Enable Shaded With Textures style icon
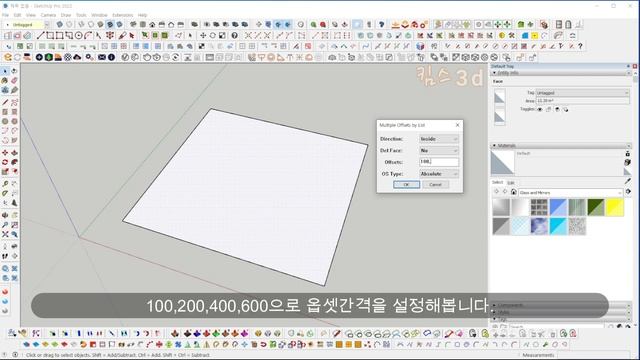The image size is (640, 360). [110, 24]
